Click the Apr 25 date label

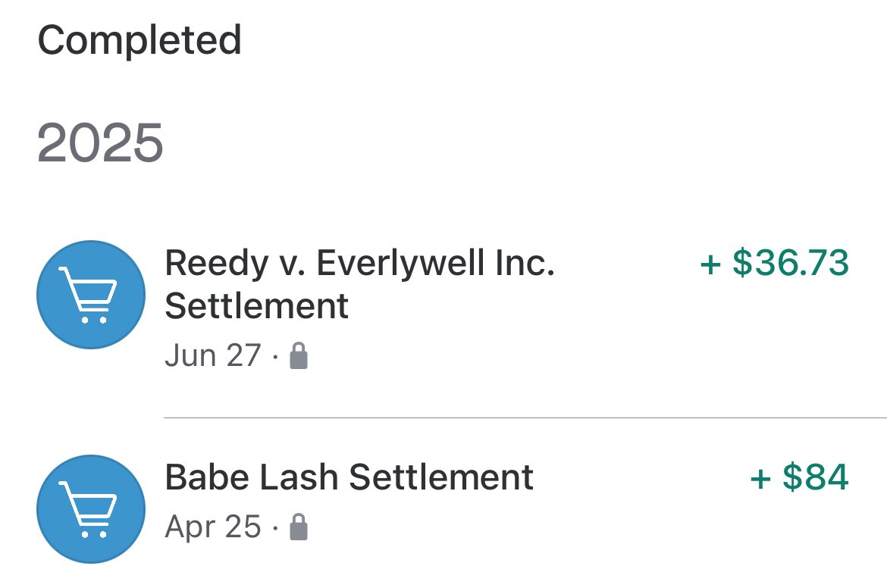click(x=213, y=527)
